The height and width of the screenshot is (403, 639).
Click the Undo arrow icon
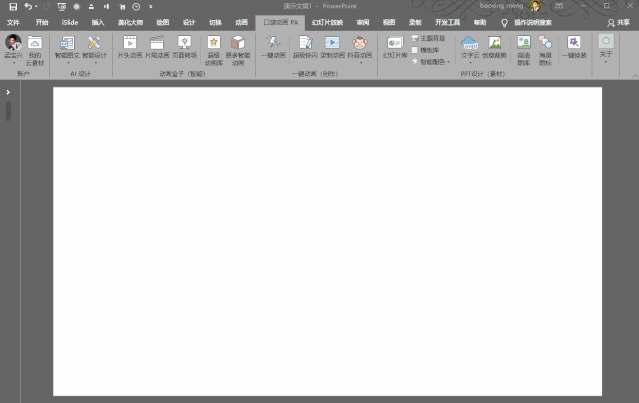(x=28, y=7)
